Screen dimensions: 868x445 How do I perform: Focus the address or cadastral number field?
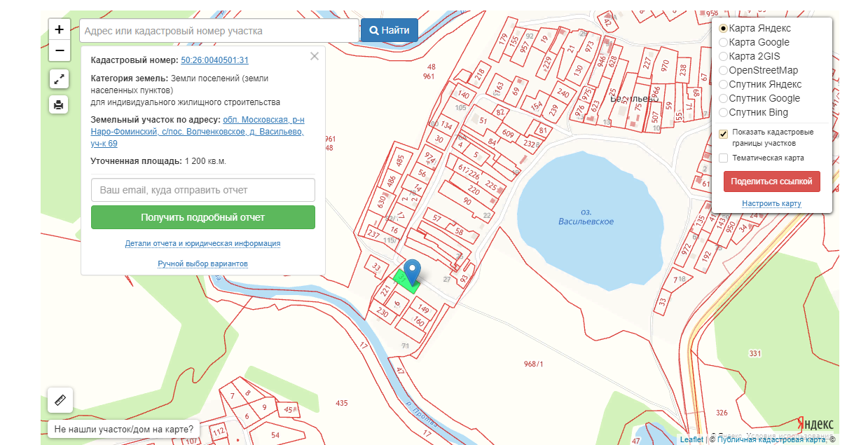tap(219, 31)
